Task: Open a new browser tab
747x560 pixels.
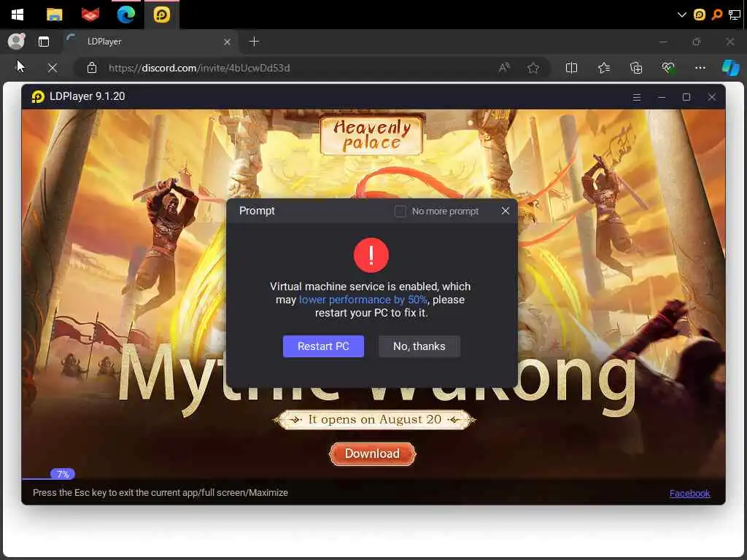Action: [255, 42]
